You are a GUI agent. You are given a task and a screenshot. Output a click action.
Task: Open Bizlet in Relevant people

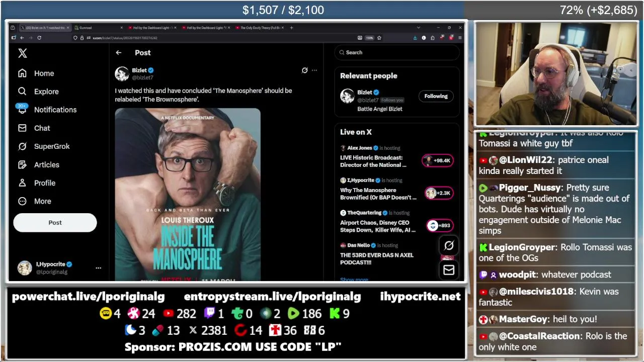365,93
